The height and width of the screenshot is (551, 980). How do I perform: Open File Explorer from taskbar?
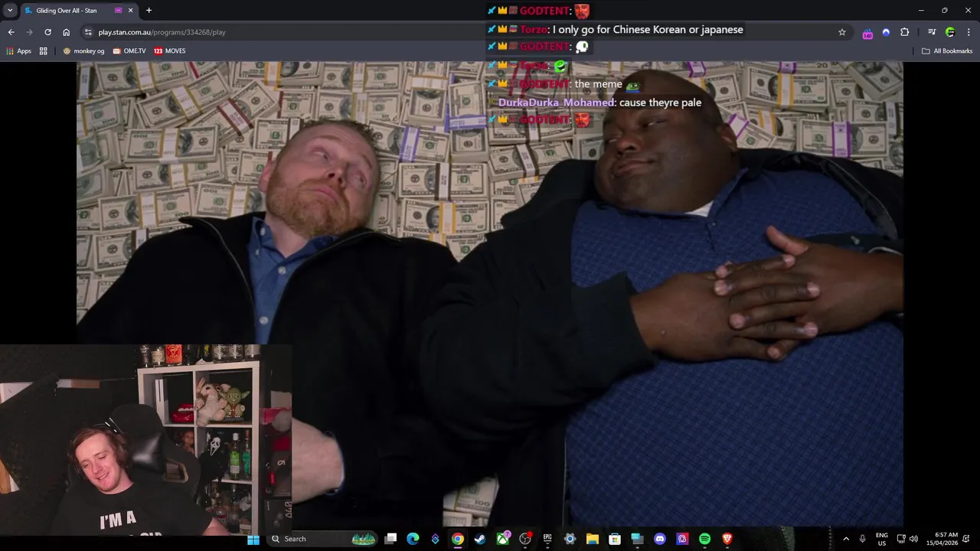click(x=592, y=539)
